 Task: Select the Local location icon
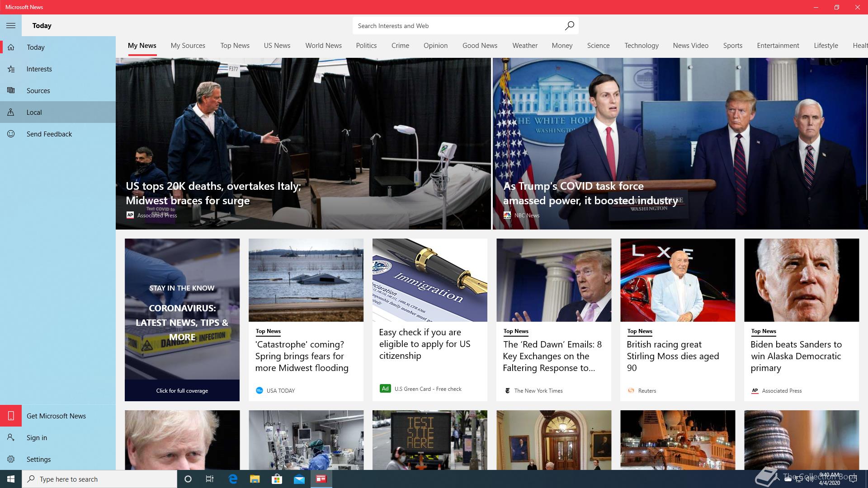(11, 113)
